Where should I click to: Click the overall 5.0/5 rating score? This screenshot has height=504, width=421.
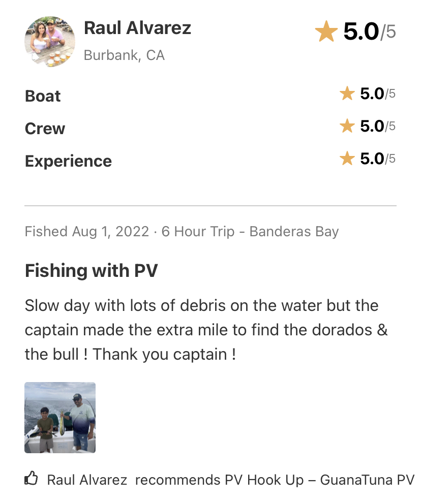click(x=370, y=31)
